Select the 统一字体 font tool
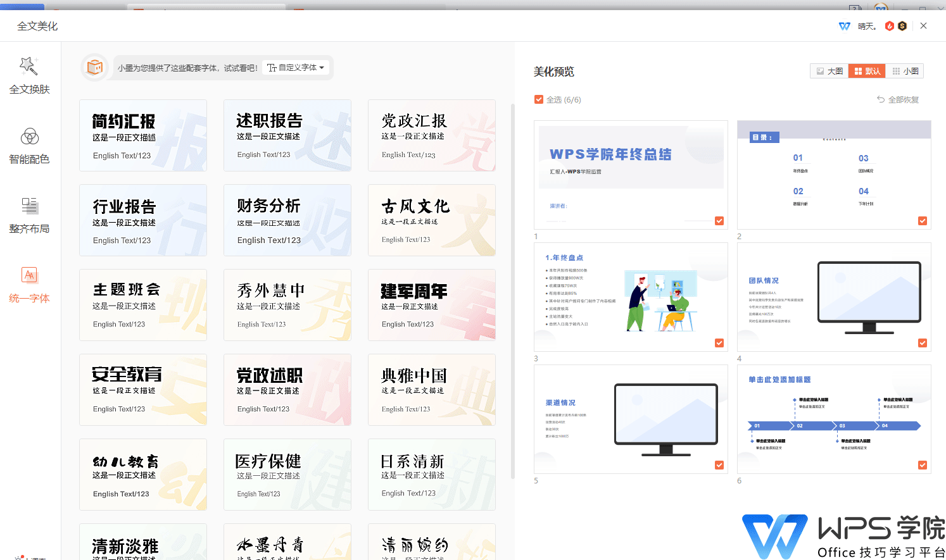Viewport: 946px width, 560px height. (x=29, y=285)
